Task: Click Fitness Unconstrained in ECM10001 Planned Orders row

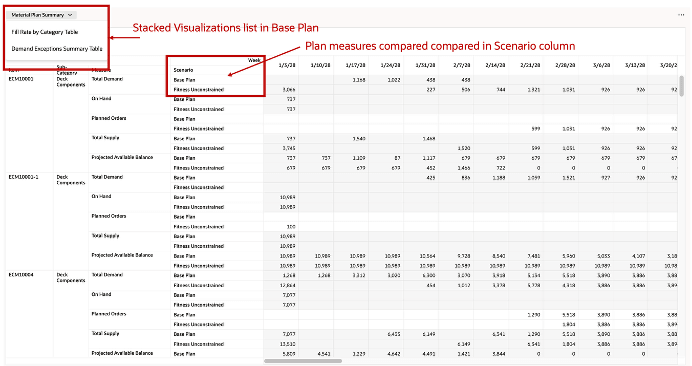Action: point(199,129)
